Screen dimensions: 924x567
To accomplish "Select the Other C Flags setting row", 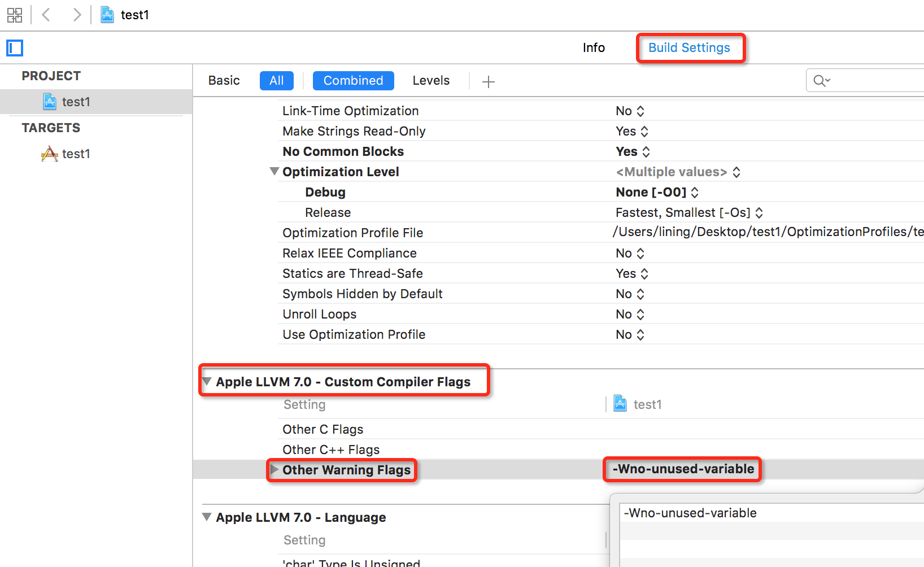I will pyautogui.click(x=322, y=429).
